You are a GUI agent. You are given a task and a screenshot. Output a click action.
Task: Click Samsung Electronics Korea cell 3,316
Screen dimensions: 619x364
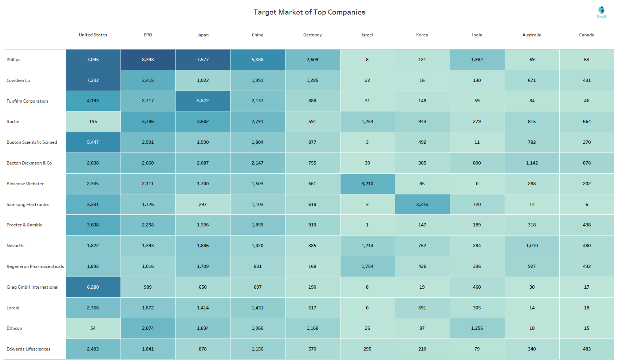[422, 205]
